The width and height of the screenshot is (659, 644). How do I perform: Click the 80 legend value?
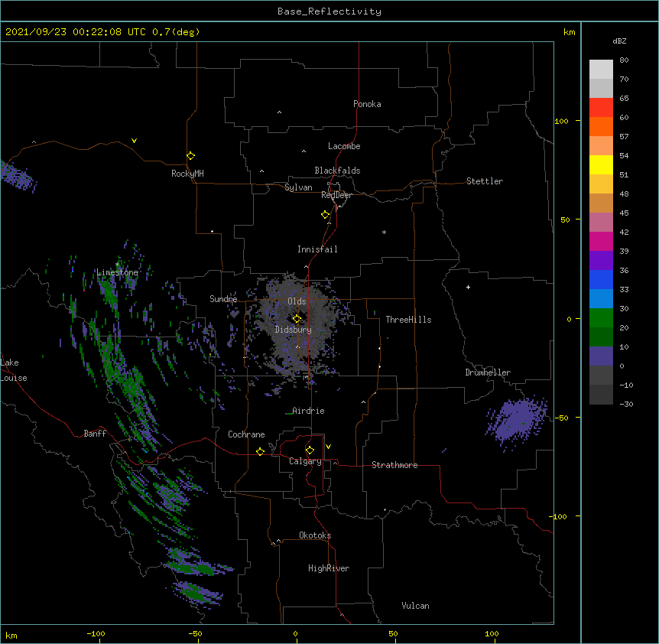click(624, 60)
